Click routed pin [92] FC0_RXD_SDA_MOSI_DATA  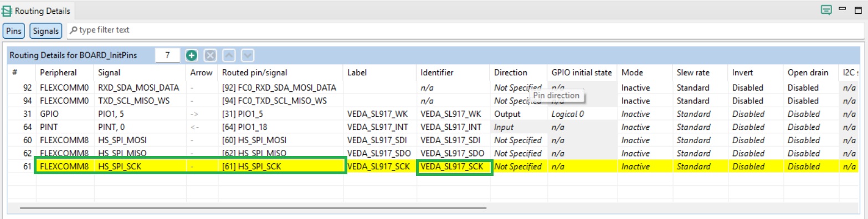(x=281, y=87)
